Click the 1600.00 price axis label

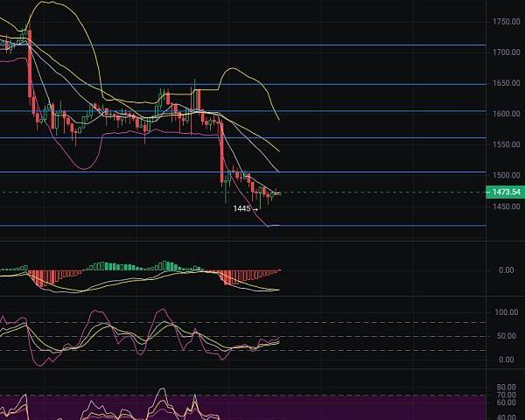[506, 114]
